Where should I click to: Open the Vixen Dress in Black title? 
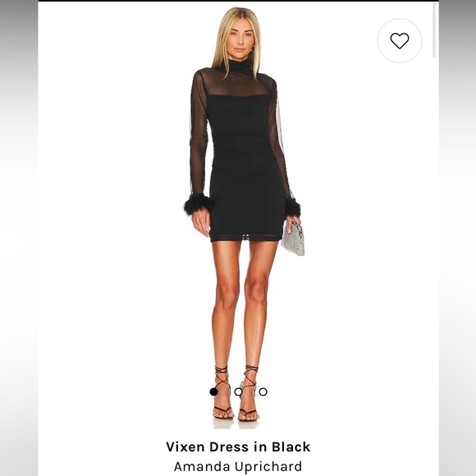tap(238, 446)
